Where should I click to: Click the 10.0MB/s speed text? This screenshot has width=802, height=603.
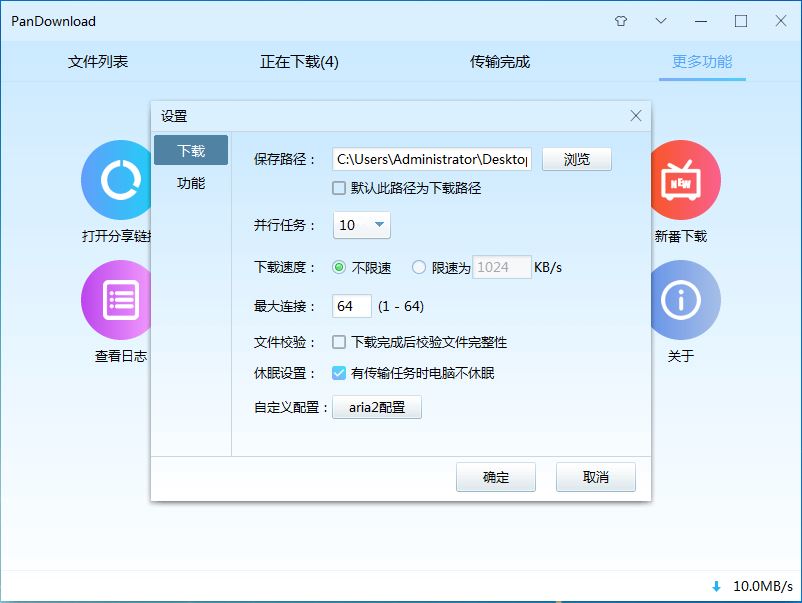763,586
